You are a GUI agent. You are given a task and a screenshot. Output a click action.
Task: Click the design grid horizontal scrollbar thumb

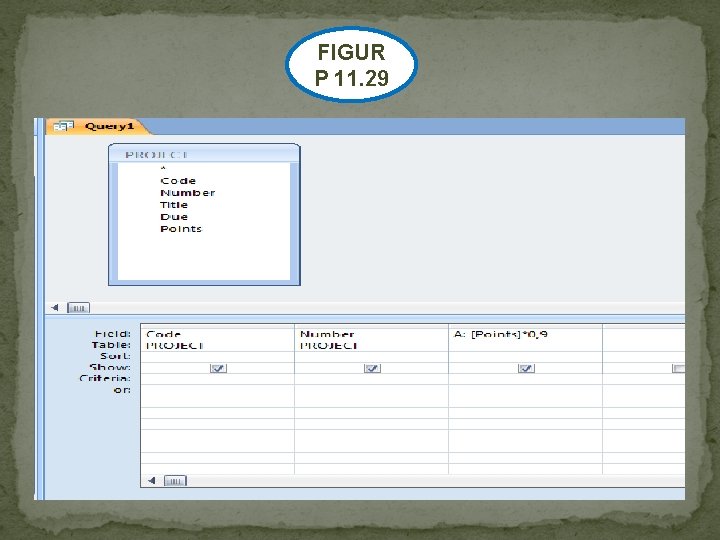pyautogui.click(x=175, y=481)
